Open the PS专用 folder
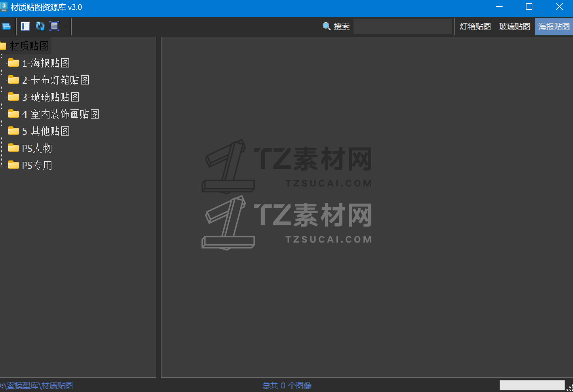The width and height of the screenshot is (573, 392). coord(37,165)
